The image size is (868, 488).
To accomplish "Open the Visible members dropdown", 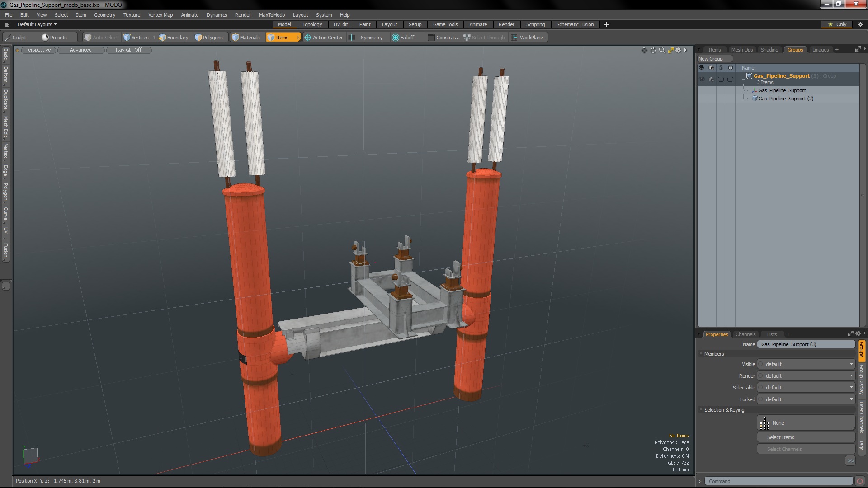I will click(x=807, y=364).
